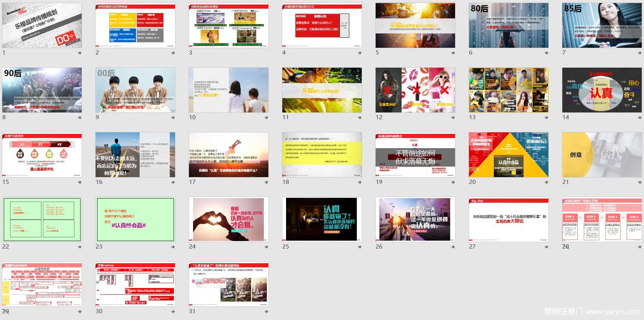This screenshot has width=644, height=320.
Task: Click the animation star icon under slide 4
Action: click(360, 53)
